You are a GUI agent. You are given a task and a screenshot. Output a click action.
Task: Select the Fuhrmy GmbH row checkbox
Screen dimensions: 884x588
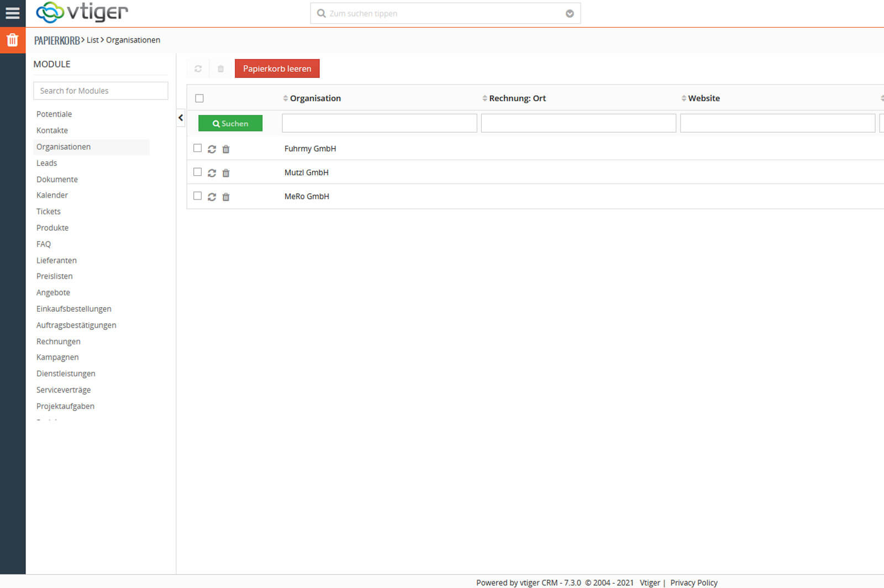(x=198, y=148)
